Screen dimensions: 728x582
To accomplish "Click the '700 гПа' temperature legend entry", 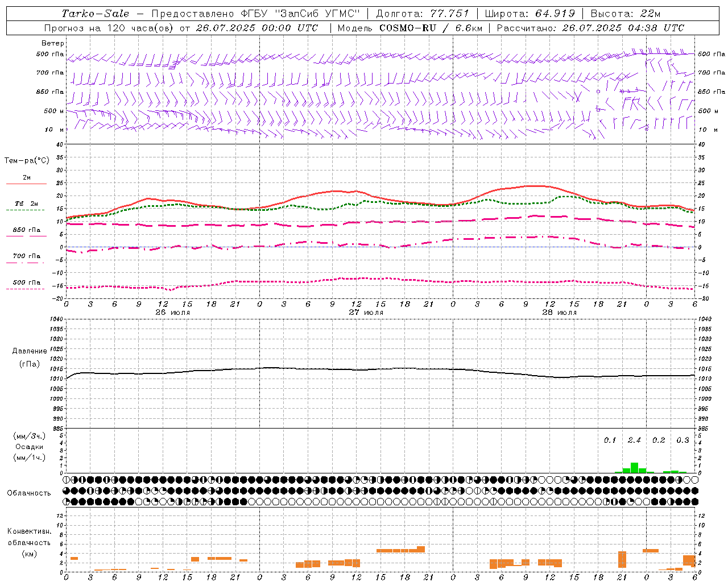I will (27, 256).
